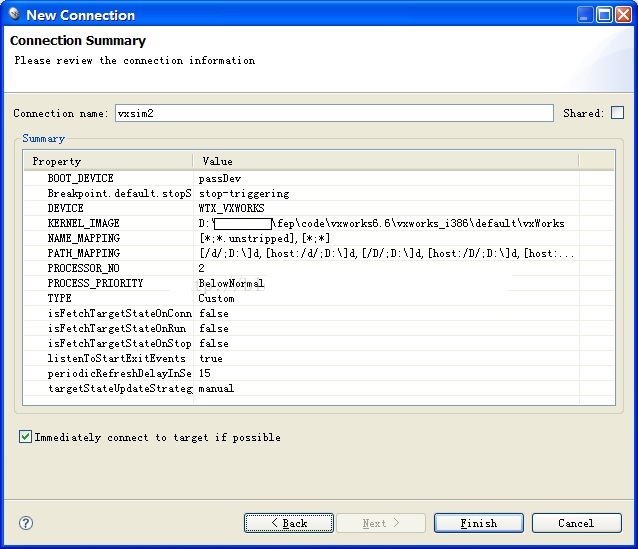Close the New Connection dialog
Image resolution: width=638 pixels, height=549 pixels.
click(624, 15)
